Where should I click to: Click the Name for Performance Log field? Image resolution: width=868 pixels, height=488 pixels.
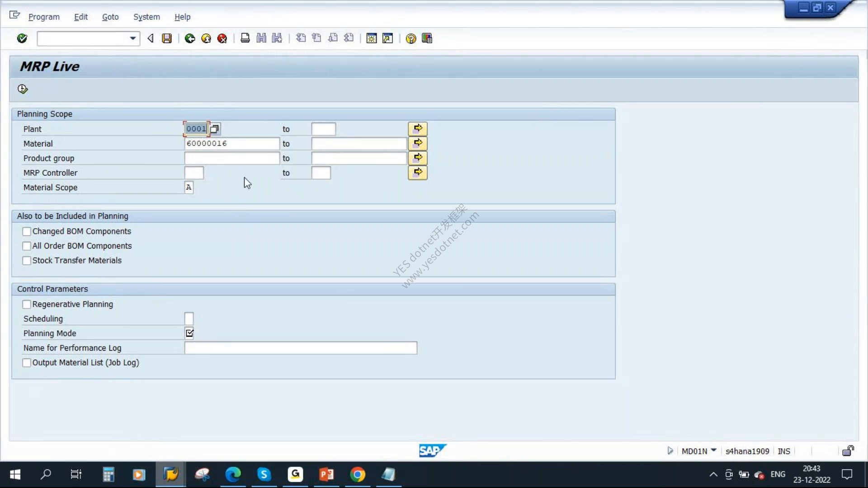coord(301,348)
